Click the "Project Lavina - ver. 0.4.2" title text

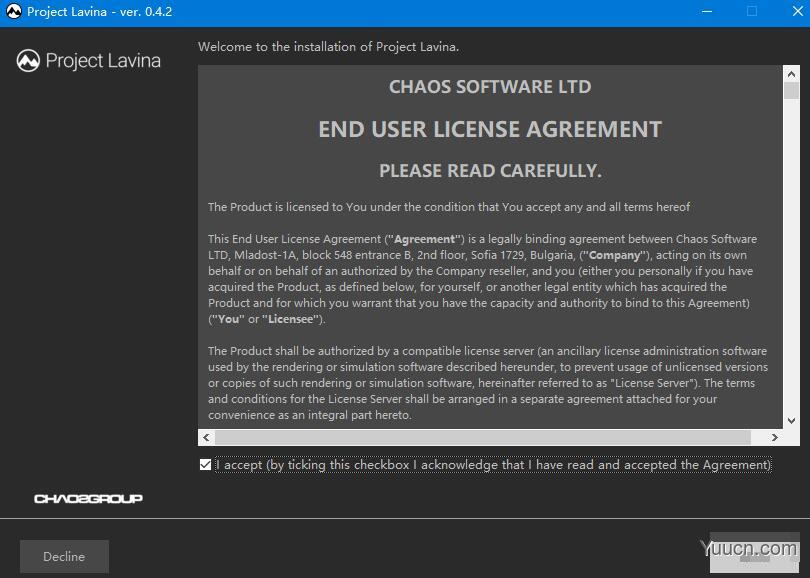click(x=100, y=11)
